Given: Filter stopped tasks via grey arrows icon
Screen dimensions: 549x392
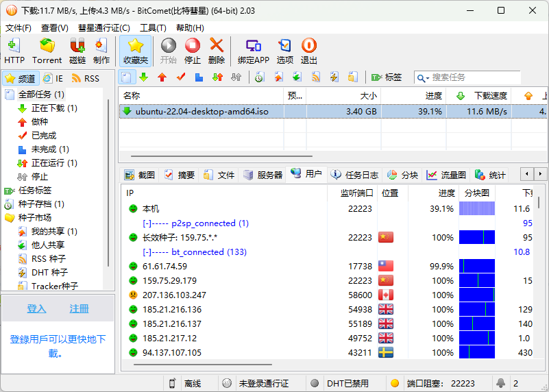Looking at the screenshot, I should click(236, 77).
